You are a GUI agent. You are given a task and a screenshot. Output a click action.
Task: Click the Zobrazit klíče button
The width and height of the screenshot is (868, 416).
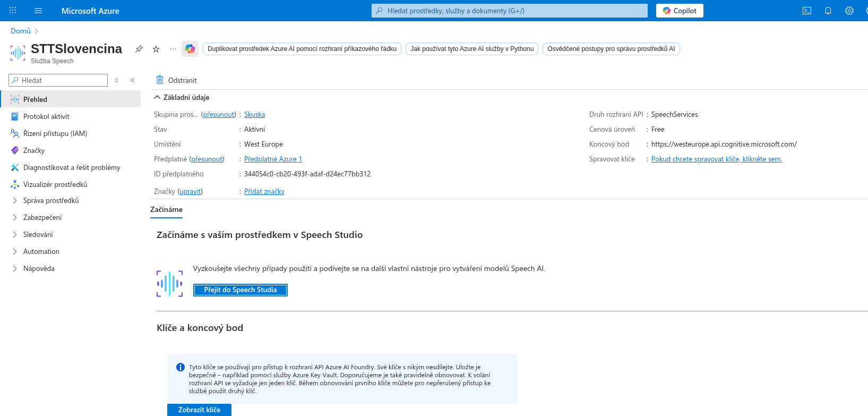(199, 410)
